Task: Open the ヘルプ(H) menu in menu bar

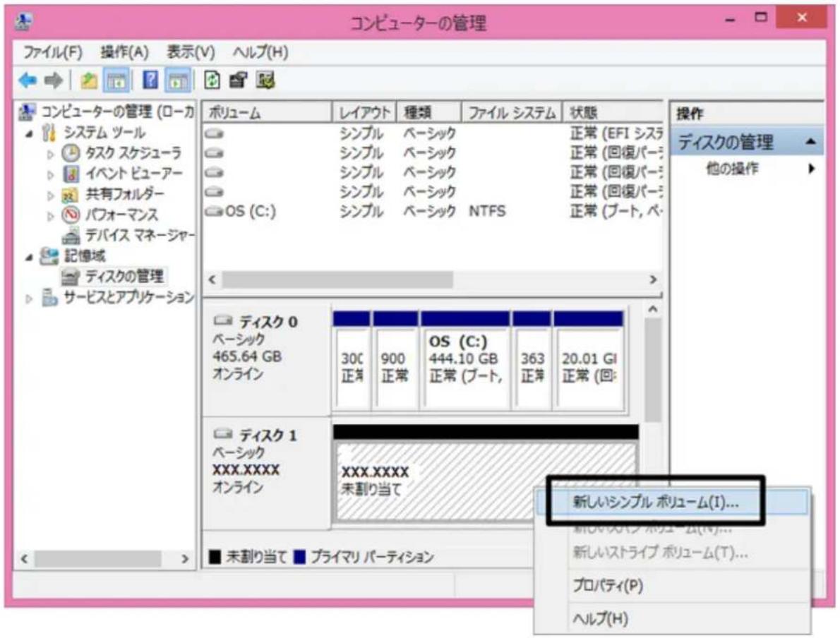Action: [260, 52]
